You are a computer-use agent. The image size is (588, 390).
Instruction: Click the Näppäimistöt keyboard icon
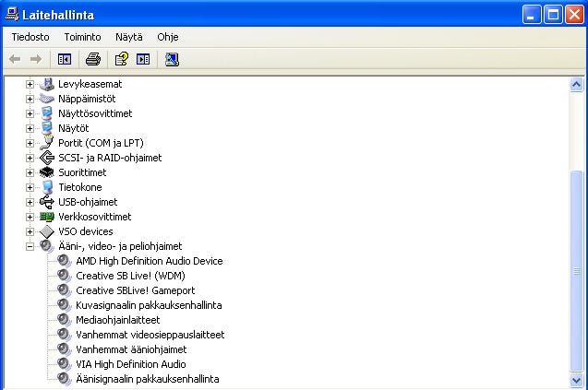pos(47,99)
